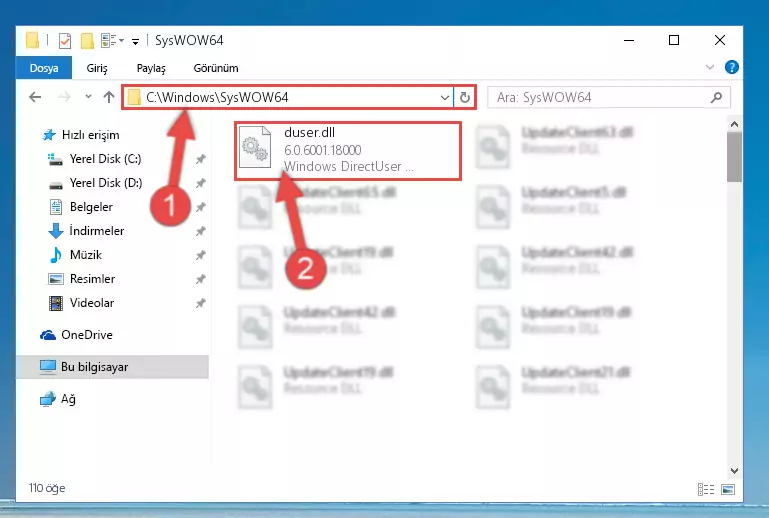This screenshot has width=769, height=518.
Task: Click the Properties icon in quick access toolbar
Action: 65,41
